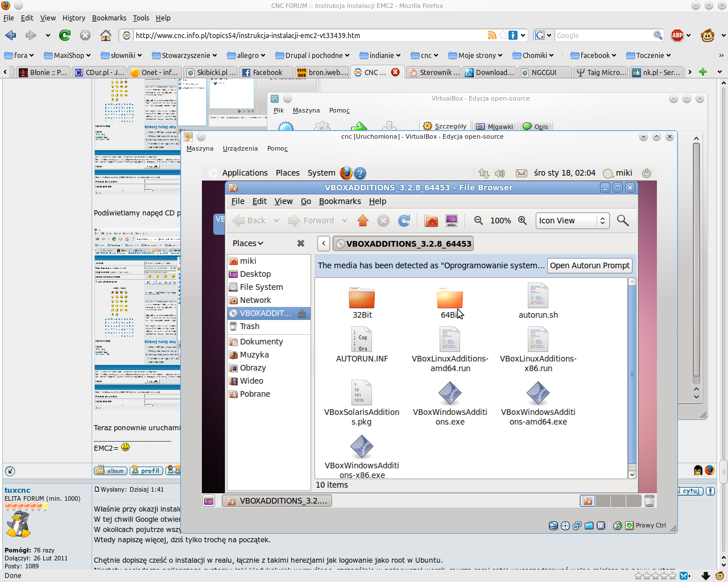Click Firefox home button
The image size is (728, 582).
[105, 35]
